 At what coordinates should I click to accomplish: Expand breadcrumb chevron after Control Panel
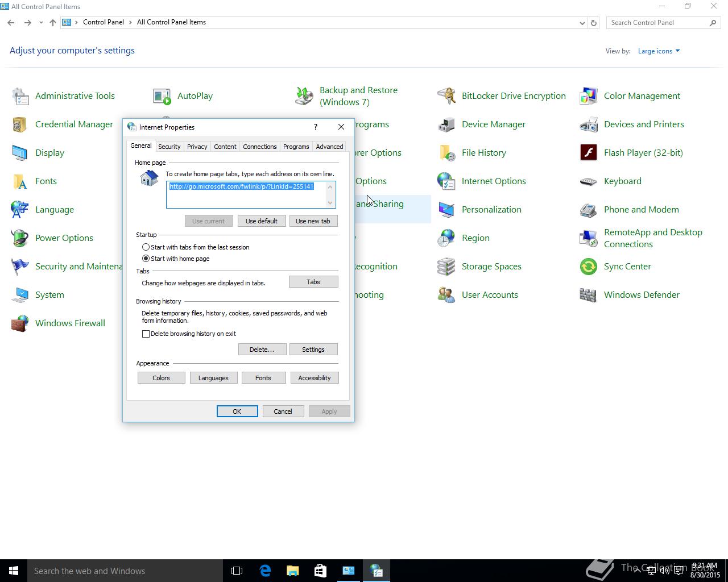click(x=130, y=22)
